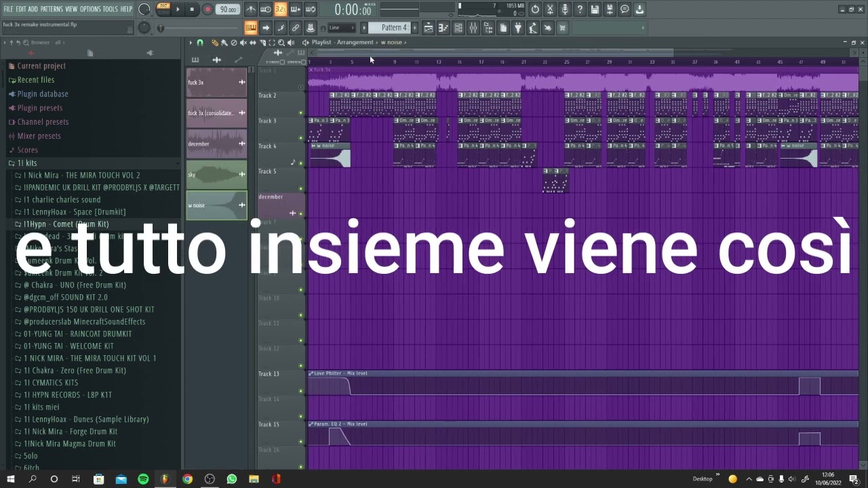This screenshot has height=488, width=868.
Task: Select the playlist Select tool
Action: click(272, 43)
